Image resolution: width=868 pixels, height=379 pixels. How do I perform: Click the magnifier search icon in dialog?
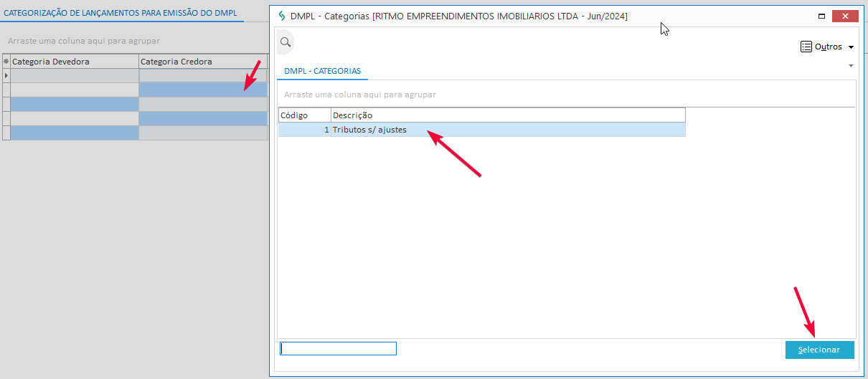tap(286, 43)
